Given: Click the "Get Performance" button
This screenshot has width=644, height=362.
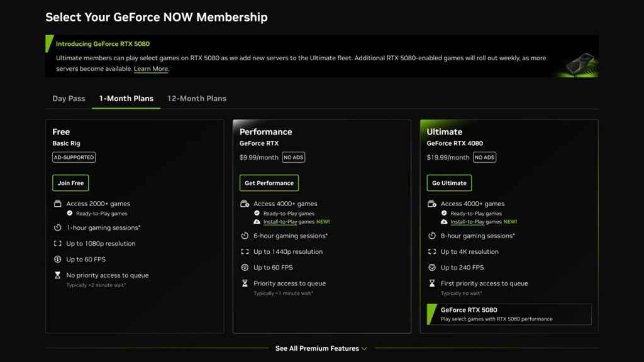Looking at the screenshot, I should pyautogui.click(x=269, y=183).
